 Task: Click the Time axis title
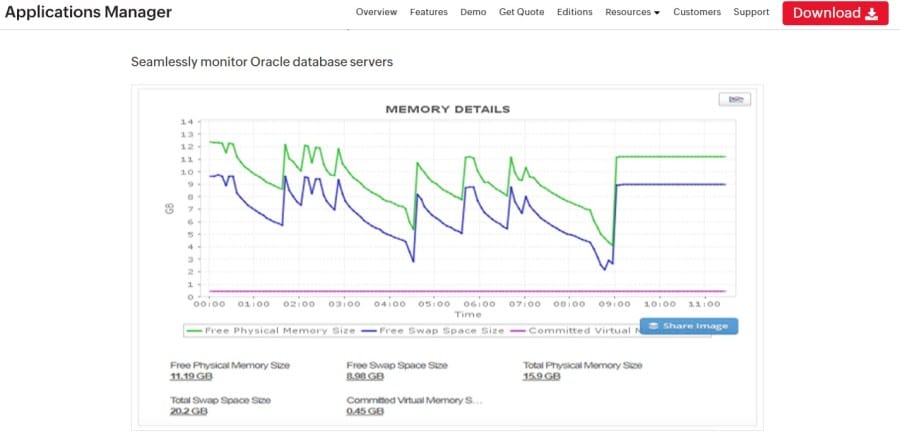coord(467,314)
